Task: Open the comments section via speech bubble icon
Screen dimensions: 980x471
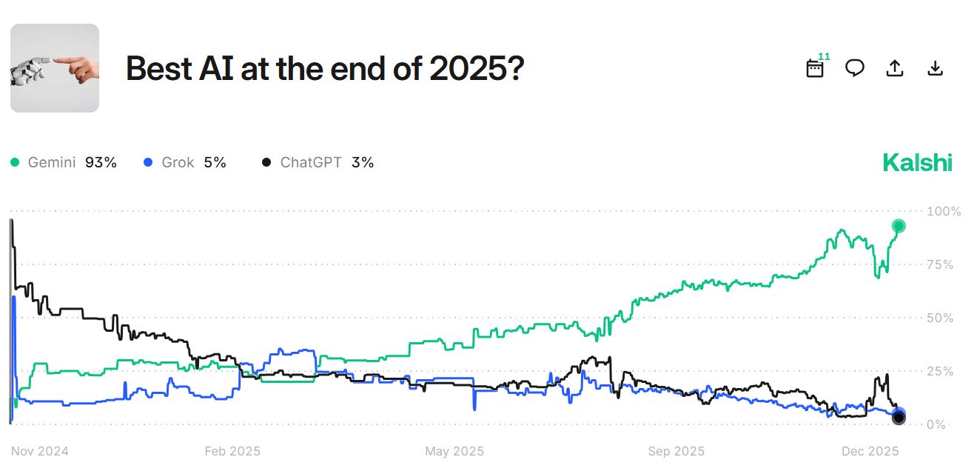Action: [855, 68]
